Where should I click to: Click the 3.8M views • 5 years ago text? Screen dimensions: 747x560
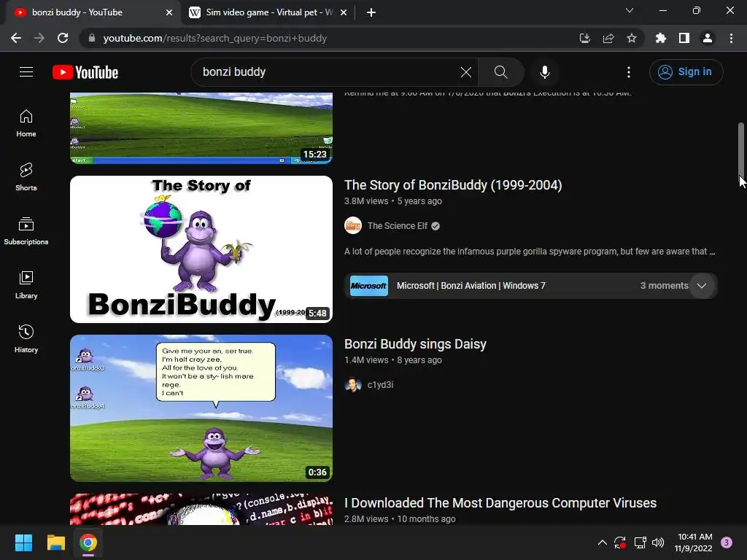click(x=393, y=201)
